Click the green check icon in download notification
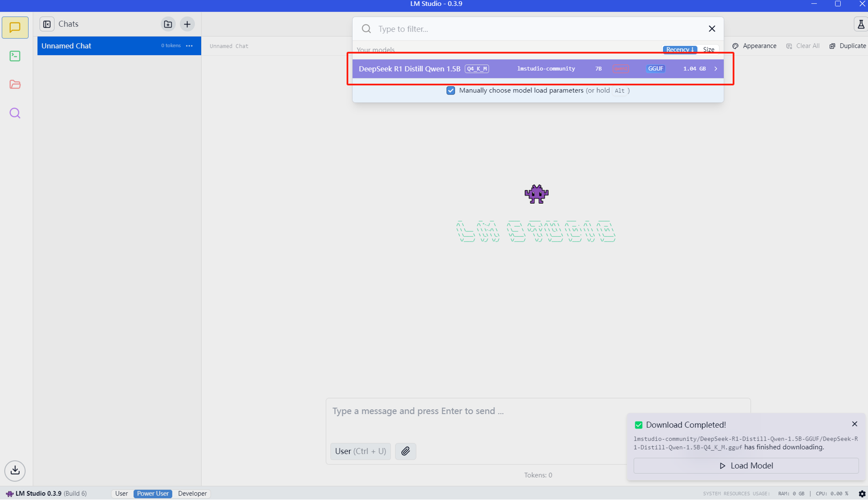Image resolution: width=868 pixels, height=500 pixels. (638, 425)
